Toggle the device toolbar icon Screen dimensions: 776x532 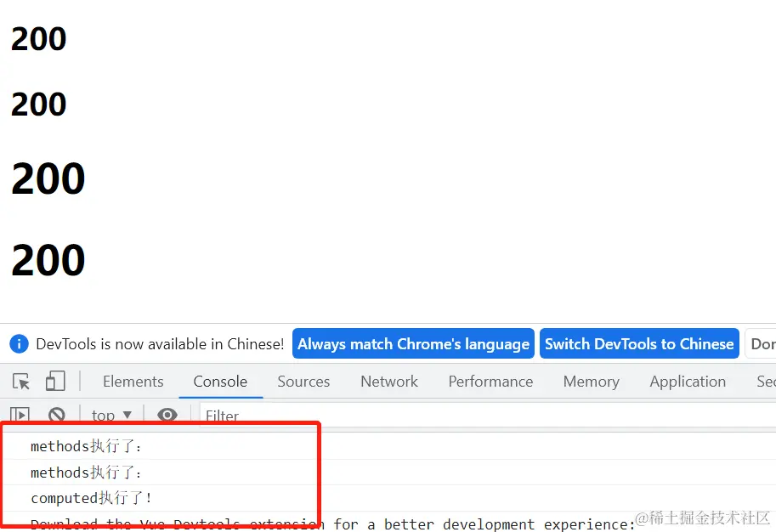pos(55,382)
